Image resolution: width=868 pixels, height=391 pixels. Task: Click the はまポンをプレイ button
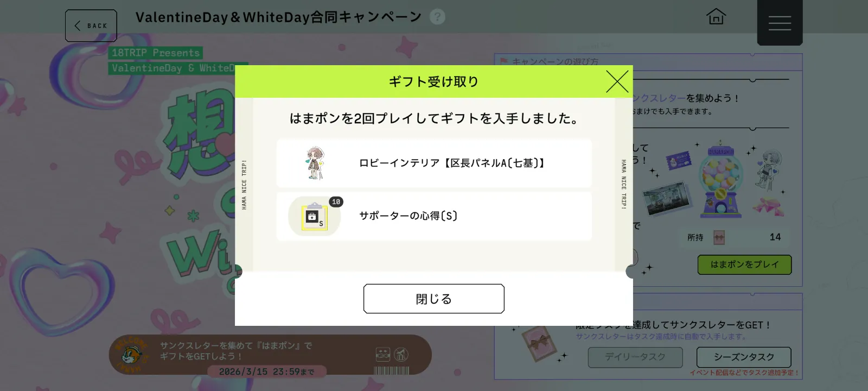click(744, 264)
